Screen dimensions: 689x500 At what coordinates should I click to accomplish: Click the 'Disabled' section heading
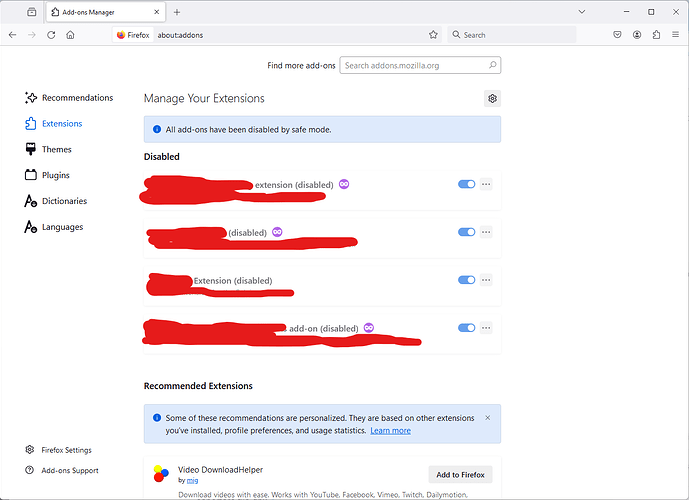(162, 156)
